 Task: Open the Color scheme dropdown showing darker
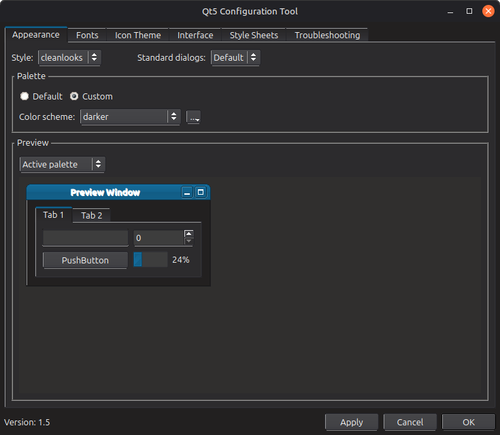coord(130,117)
